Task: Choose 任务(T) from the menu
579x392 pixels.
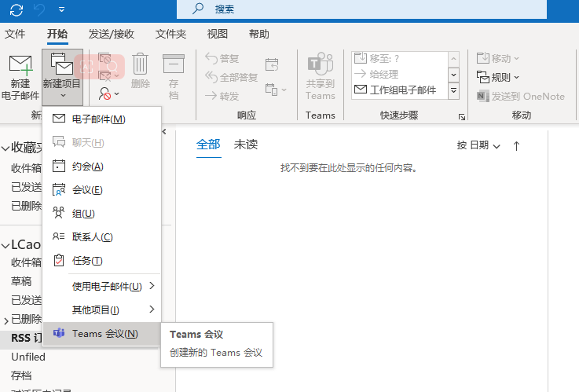Action: point(102,261)
